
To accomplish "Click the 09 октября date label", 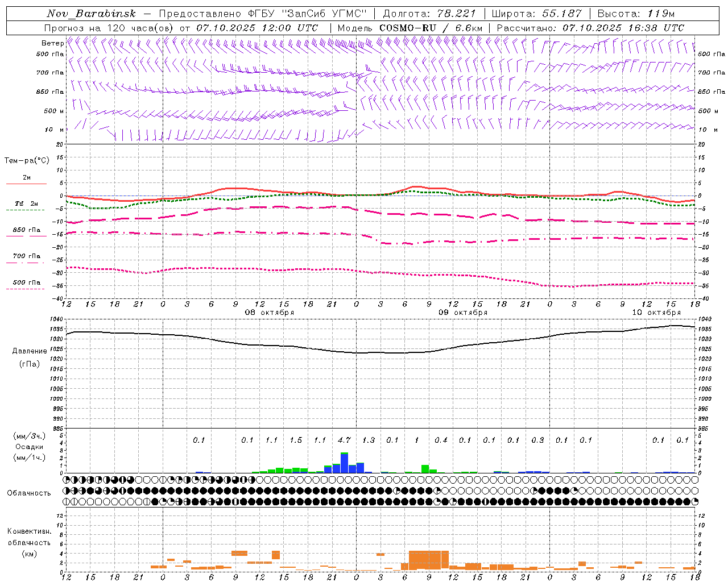I will coord(463,313).
